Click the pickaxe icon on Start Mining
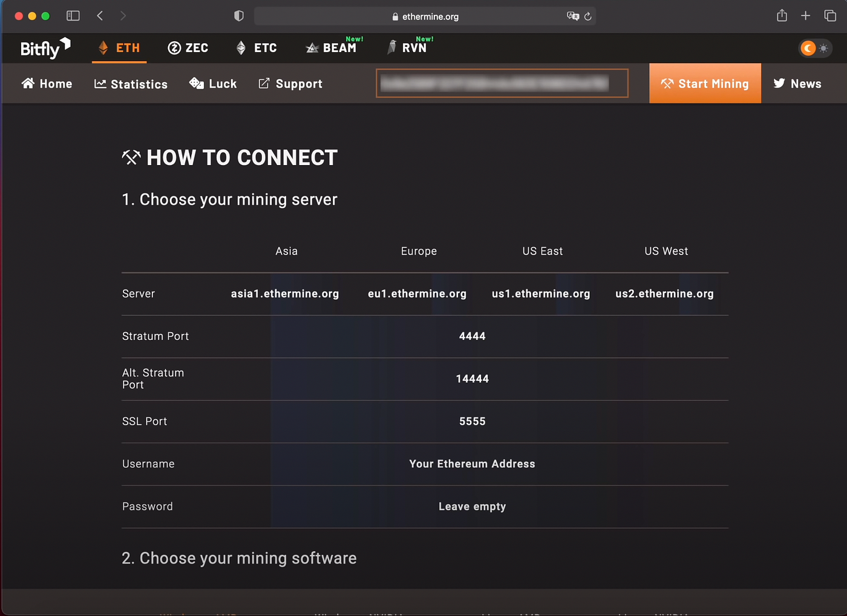Image resolution: width=847 pixels, height=616 pixels. pyautogui.click(x=667, y=83)
